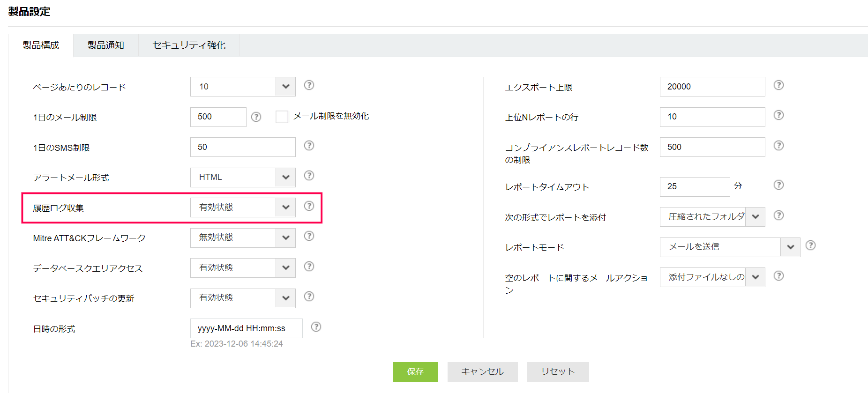868x393 pixels.
Task: Open レポートモード dropdown
Action: pos(729,247)
